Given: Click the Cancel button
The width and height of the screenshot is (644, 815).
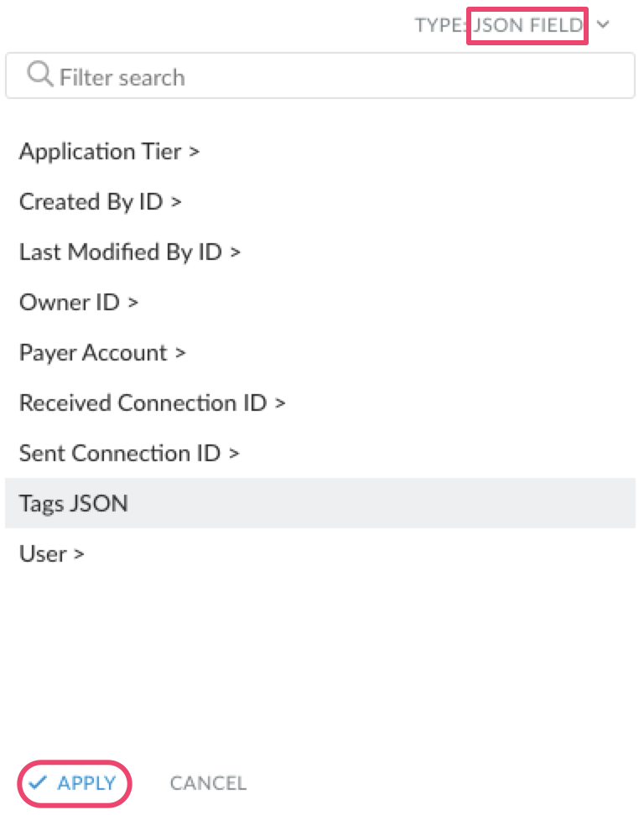Looking at the screenshot, I should pyautogui.click(x=208, y=783).
